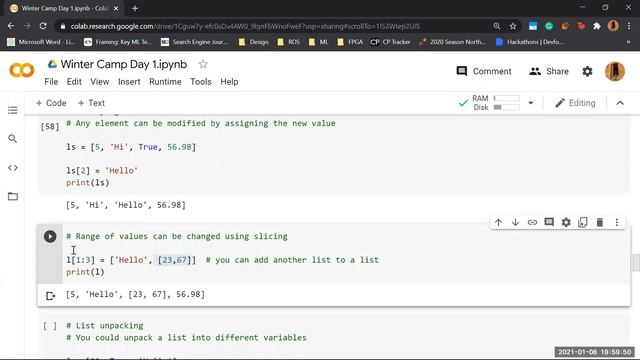Open ROS bookmarks folder
This screenshot has width=640, height=360.
click(288, 42)
